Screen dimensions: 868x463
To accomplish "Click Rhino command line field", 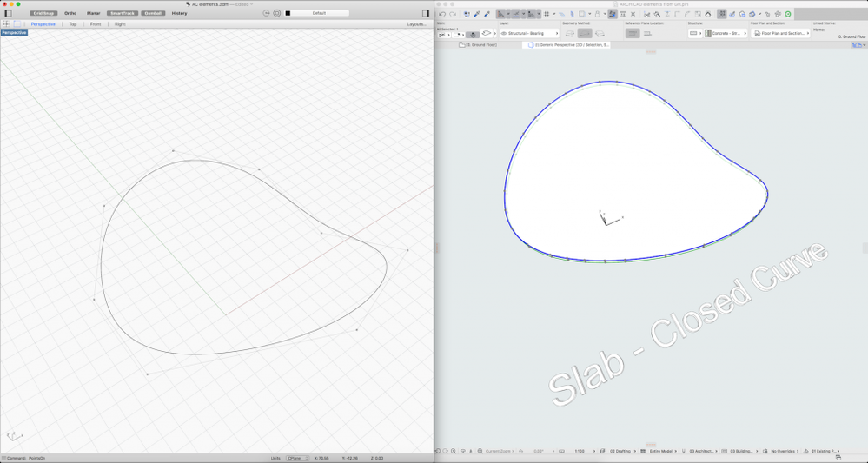I will pyautogui.click(x=133, y=458).
